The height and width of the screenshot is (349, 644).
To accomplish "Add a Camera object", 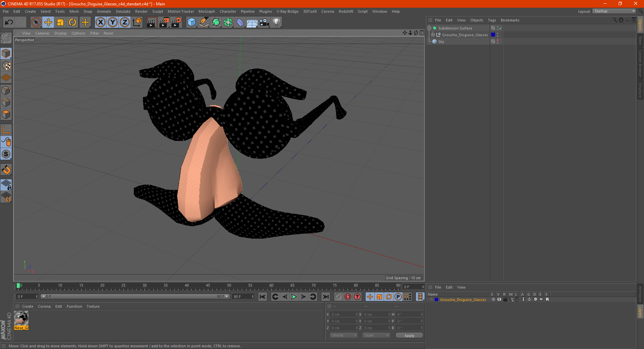I will pos(264,22).
